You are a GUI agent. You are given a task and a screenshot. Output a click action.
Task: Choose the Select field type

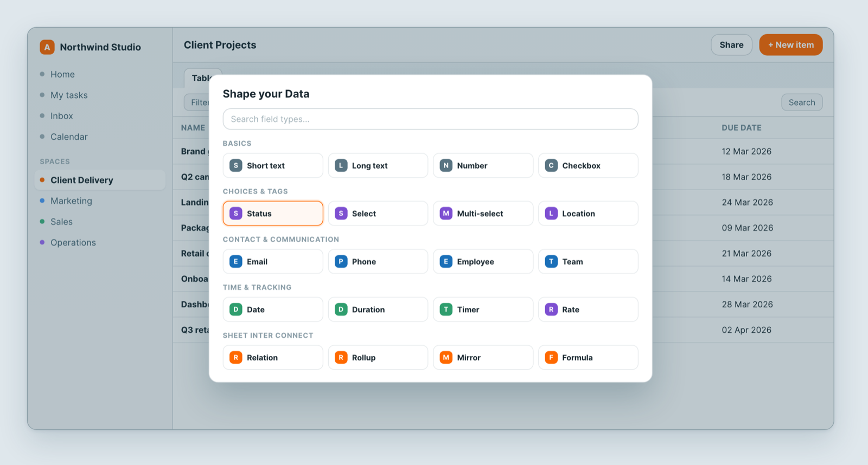point(378,214)
